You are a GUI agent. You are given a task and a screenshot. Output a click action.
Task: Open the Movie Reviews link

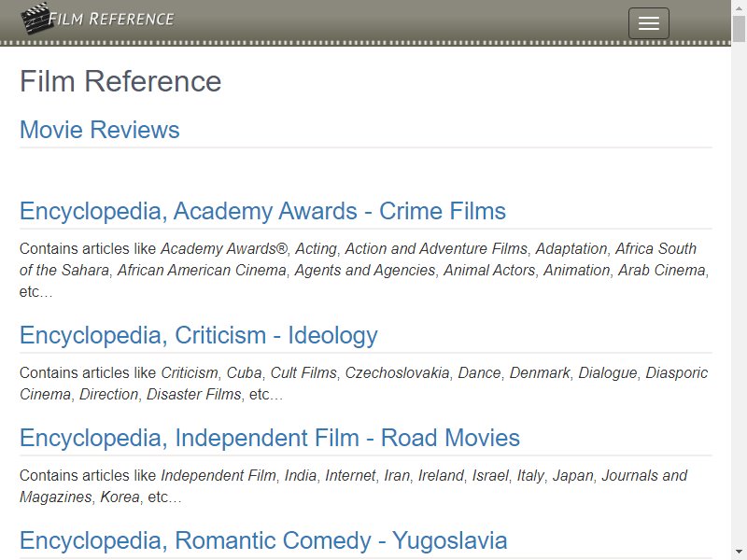[x=100, y=130]
